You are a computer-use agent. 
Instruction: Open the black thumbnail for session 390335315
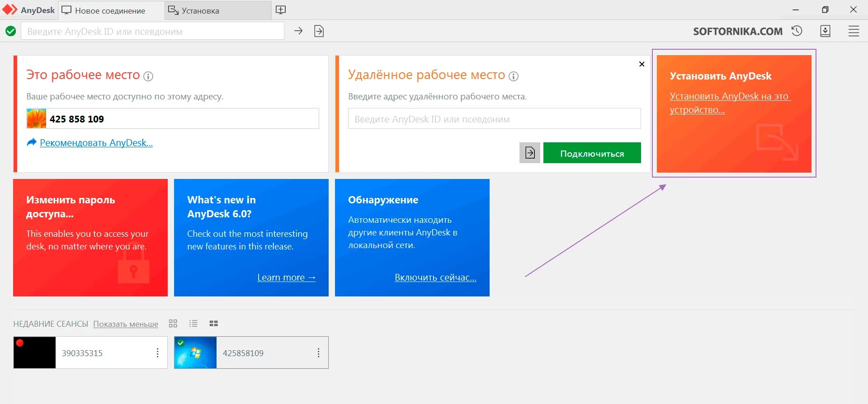[x=34, y=352]
